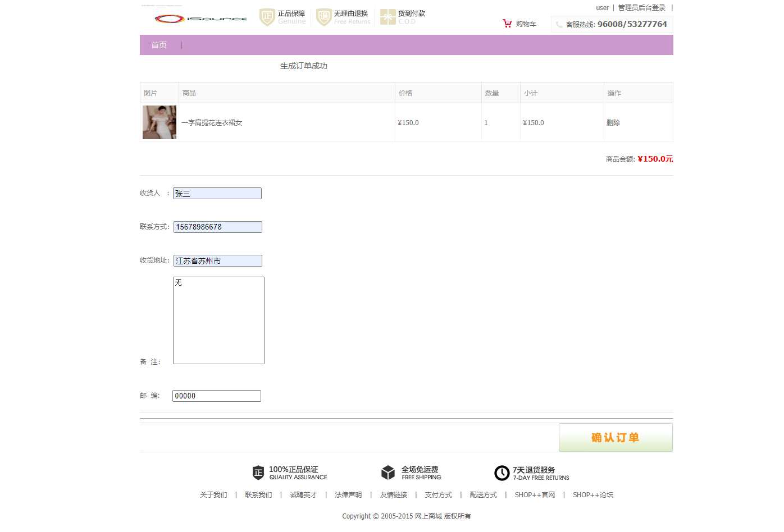Open 管理员后台登录 admin login
This screenshot has width=784, height=532.
tap(641, 7)
